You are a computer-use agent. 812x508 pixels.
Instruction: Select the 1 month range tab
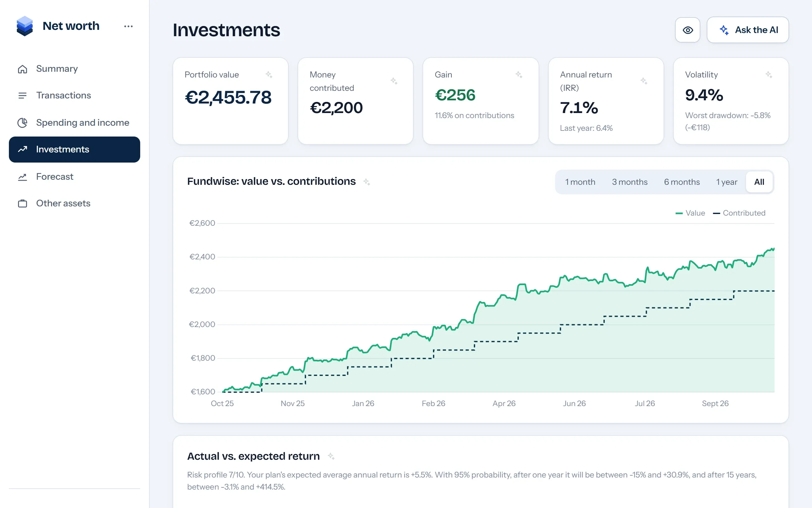pyautogui.click(x=580, y=182)
